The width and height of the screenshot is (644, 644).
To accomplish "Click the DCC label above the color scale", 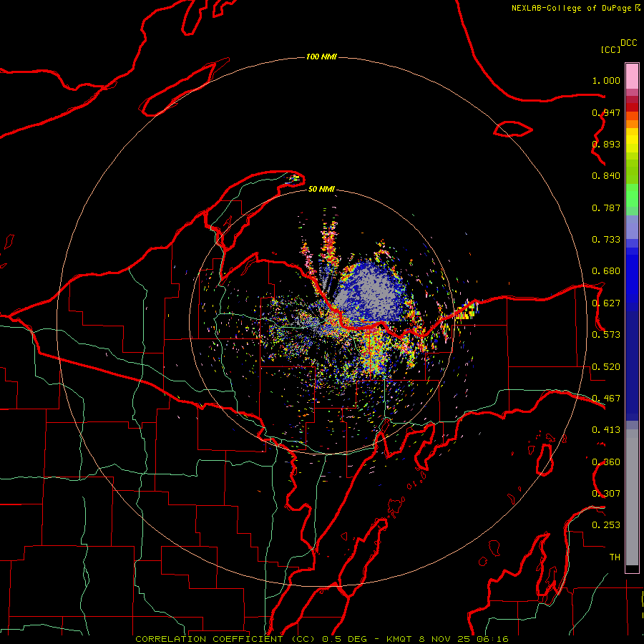I will pyautogui.click(x=628, y=42).
